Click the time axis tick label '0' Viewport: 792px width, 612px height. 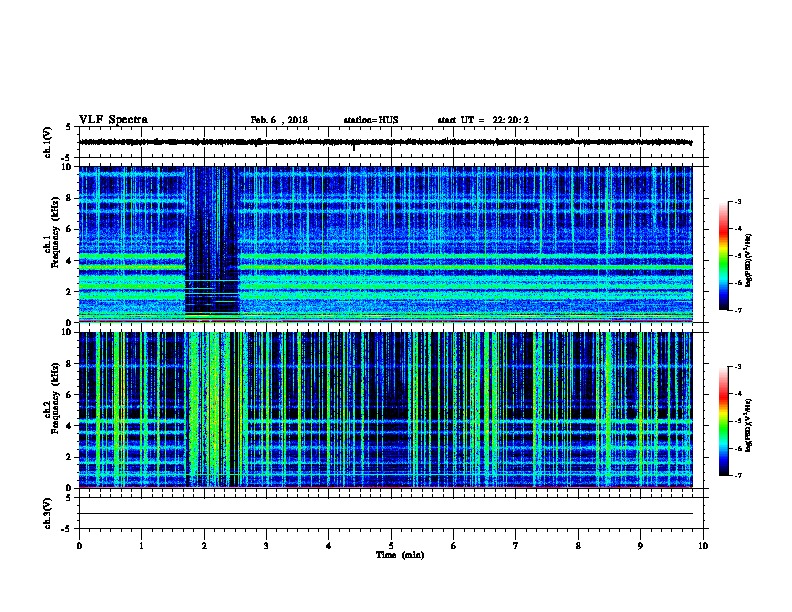click(79, 545)
